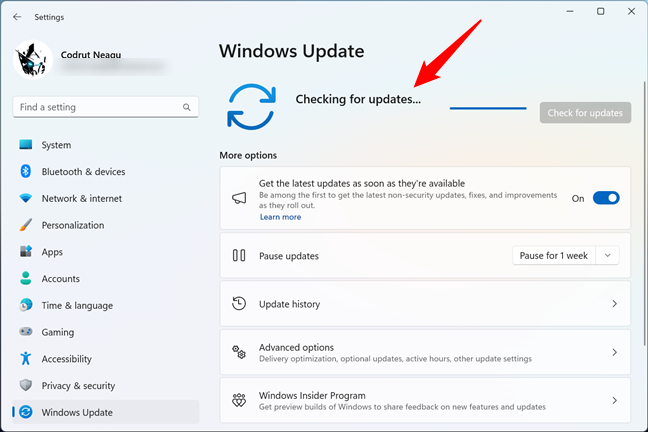The width and height of the screenshot is (648, 432).
Task: Select the Accounts person icon
Action: [26, 278]
